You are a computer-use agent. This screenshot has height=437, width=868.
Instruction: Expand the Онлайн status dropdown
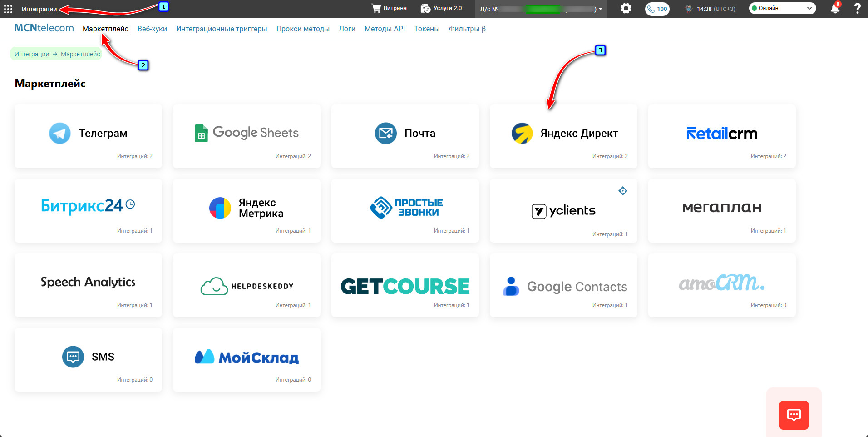tap(782, 8)
